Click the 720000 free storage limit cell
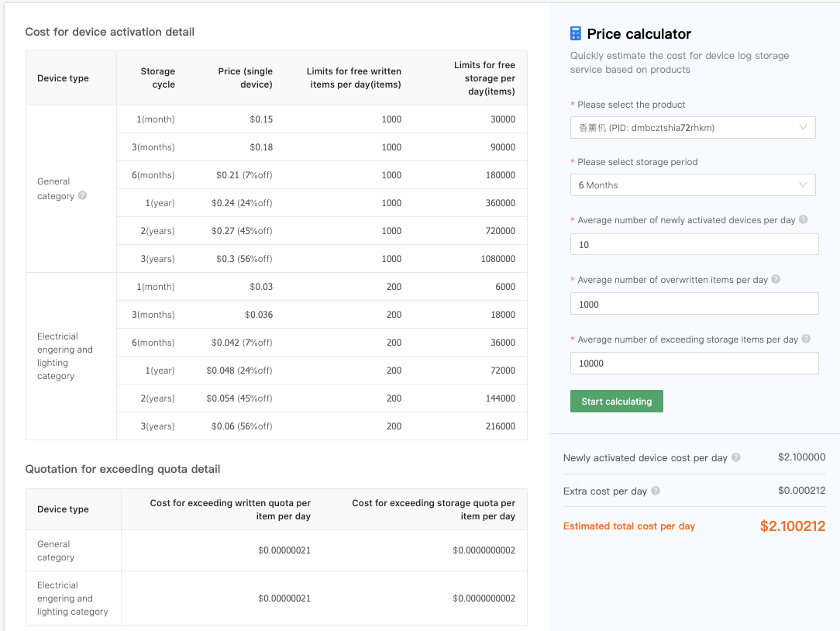The height and width of the screenshot is (631, 840). pyautogui.click(x=501, y=230)
